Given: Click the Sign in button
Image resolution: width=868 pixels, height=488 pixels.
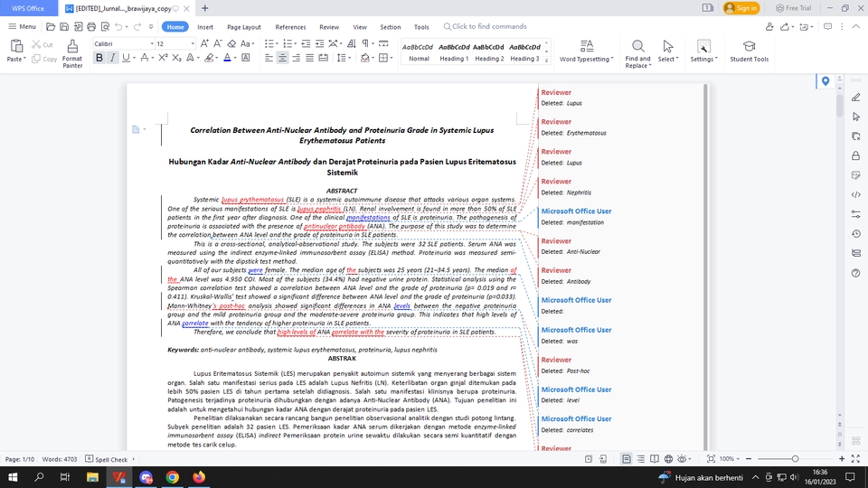Looking at the screenshot, I should click(741, 8).
